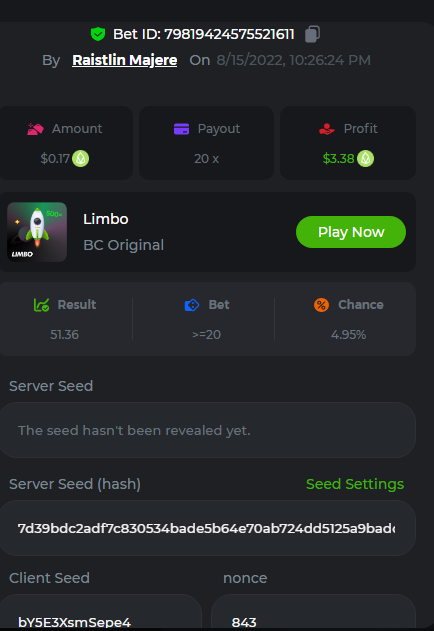The image size is (434, 631).
Task: Click the Server Seed (hash) field
Action: [207, 528]
